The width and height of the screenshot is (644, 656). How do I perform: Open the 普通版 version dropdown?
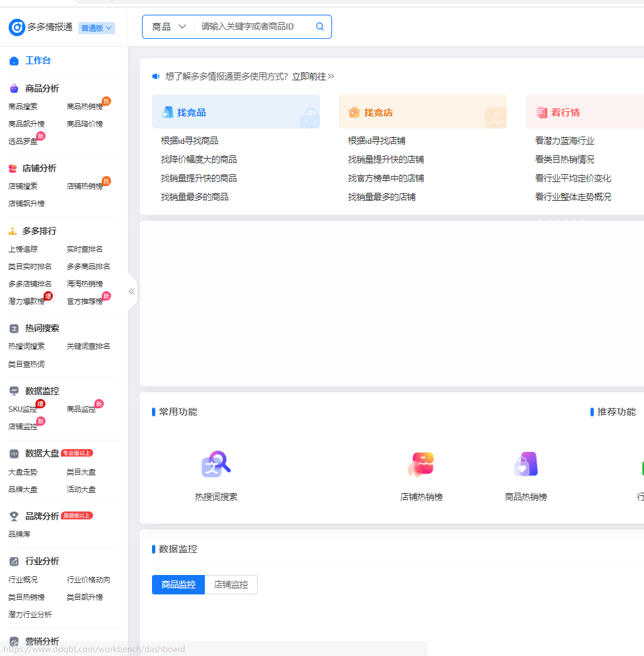pos(96,28)
